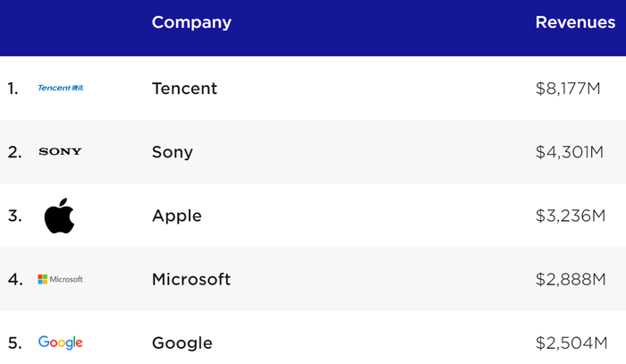
Task: Open the Apple company name
Action: coord(177,216)
